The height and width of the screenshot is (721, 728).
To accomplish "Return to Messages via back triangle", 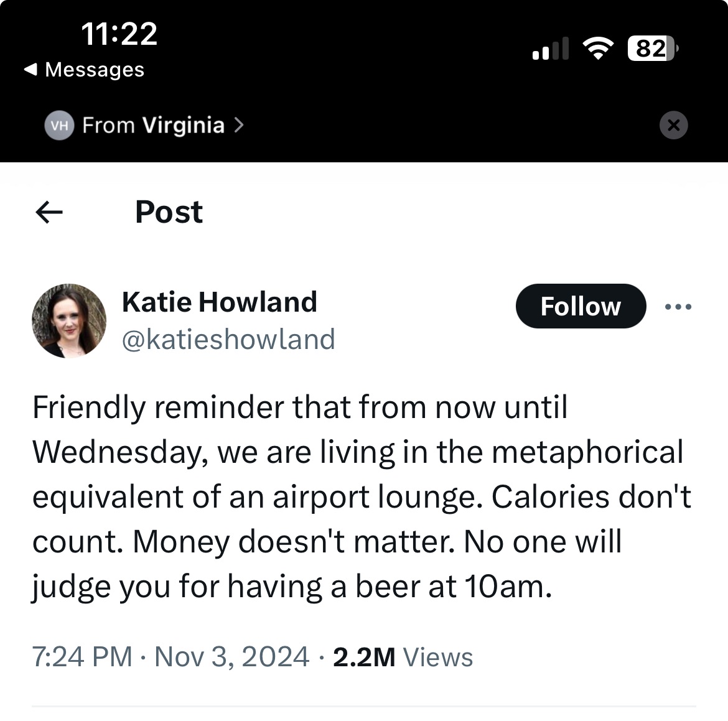I will point(30,70).
